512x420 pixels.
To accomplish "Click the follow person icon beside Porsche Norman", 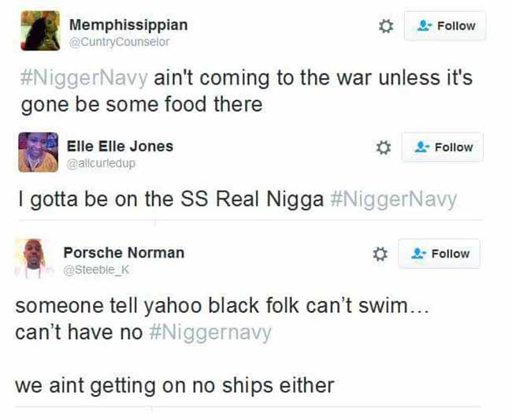I will [x=418, y=253].
